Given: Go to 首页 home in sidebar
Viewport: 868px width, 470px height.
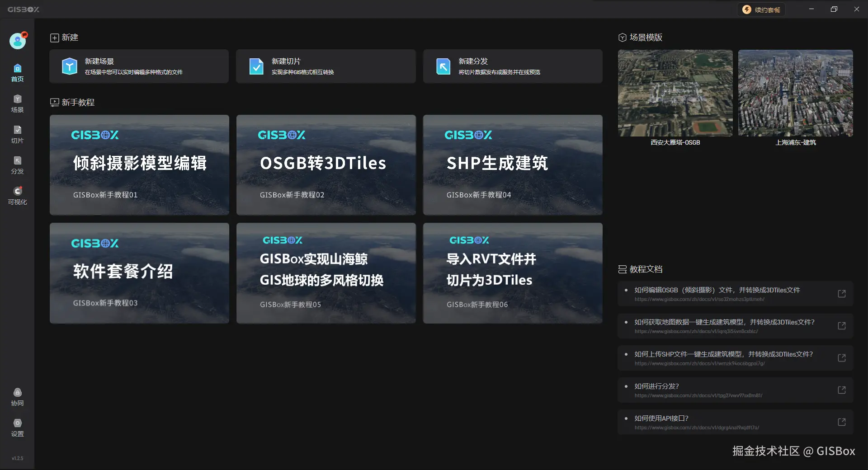Looking at the screenshot, I should (x=17, y=73).
